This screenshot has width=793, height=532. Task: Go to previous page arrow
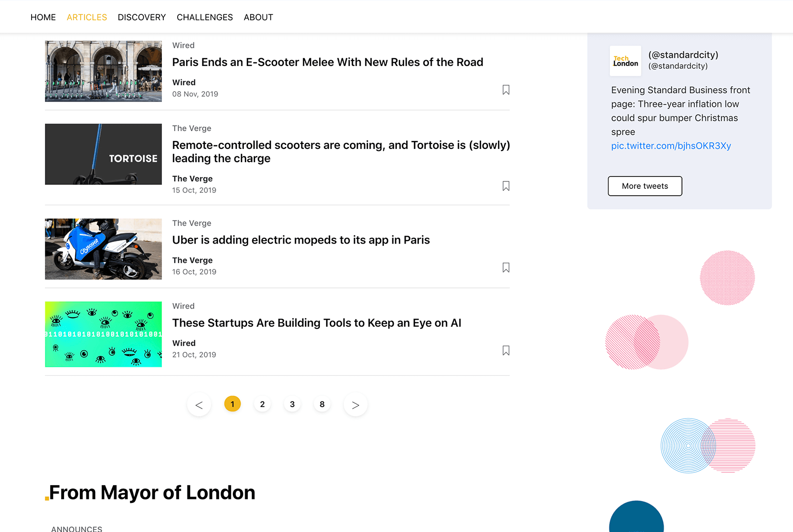pyautogui.click(x=199, y=405)
